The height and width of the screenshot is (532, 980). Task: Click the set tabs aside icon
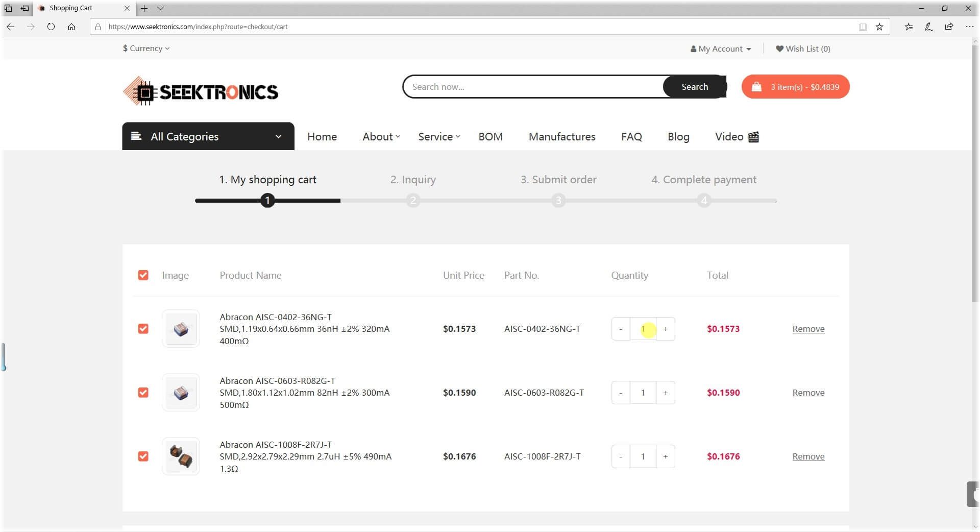click(x=24, y=8)
